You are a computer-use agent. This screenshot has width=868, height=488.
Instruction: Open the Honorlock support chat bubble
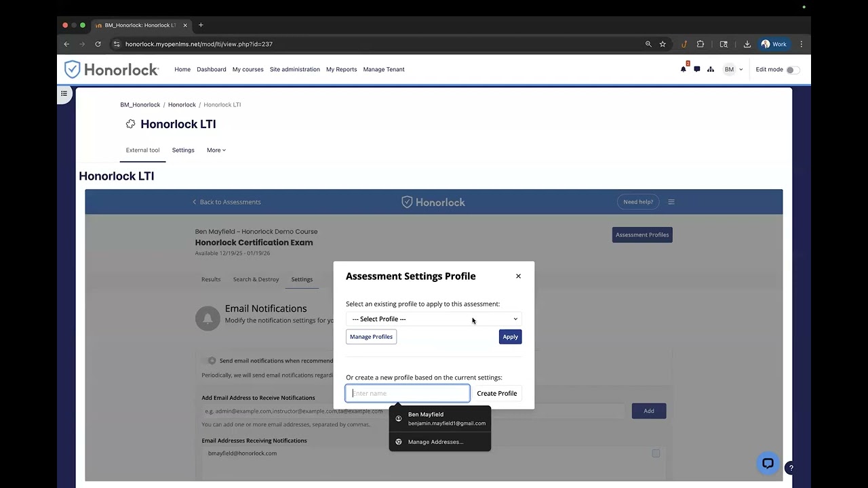click(x=768, y=464)
